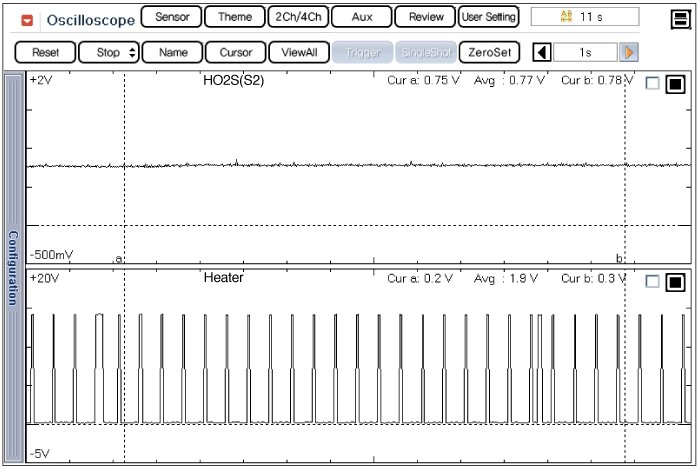Click the 1s time base value

pyautogui.click(x=585, y=53)
